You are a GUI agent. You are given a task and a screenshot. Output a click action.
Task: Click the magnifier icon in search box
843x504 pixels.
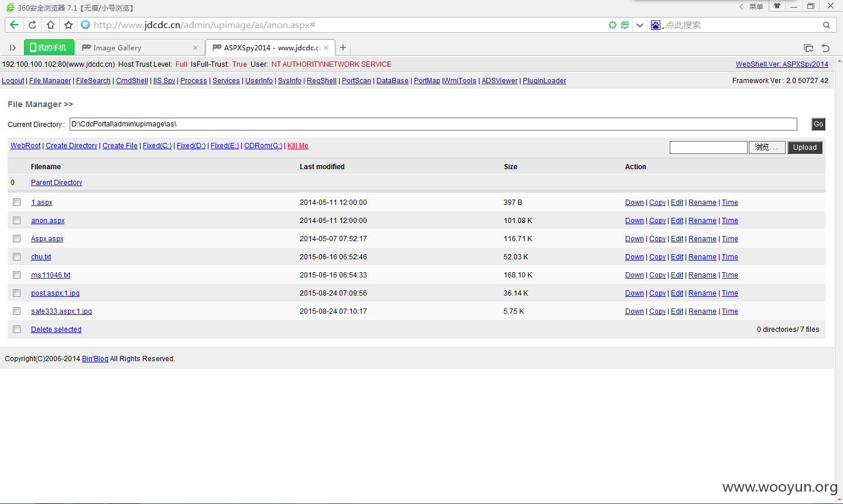pyautogui.click(x=827, y=25)
